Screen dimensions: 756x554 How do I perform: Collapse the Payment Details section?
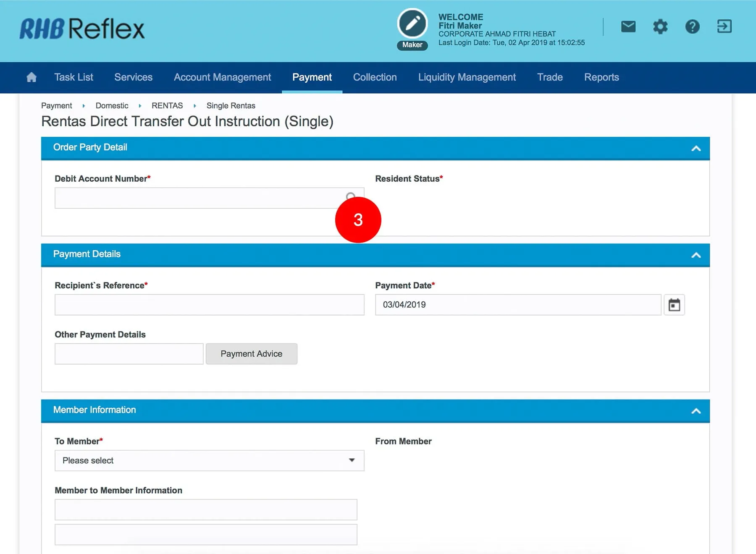[696, 255]
